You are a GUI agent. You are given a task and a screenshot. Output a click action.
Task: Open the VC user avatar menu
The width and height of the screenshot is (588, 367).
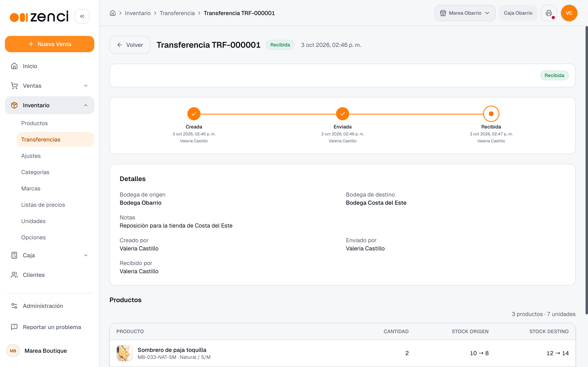point(569,13)
